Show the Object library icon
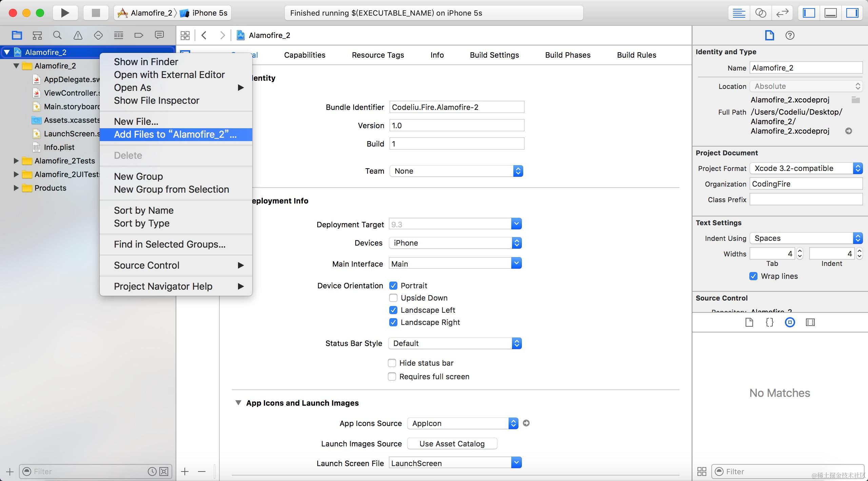This screenshot has height=481, width=868. tap(790, 322)
